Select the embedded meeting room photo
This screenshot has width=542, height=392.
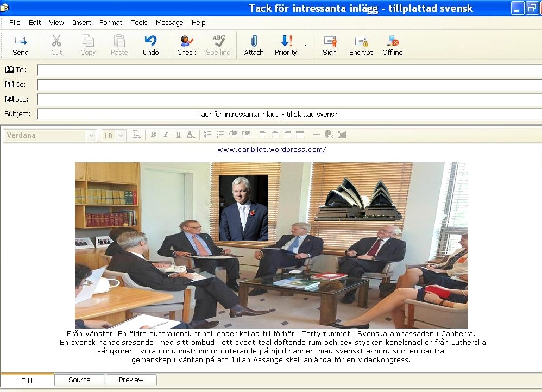tap(272, 245)
